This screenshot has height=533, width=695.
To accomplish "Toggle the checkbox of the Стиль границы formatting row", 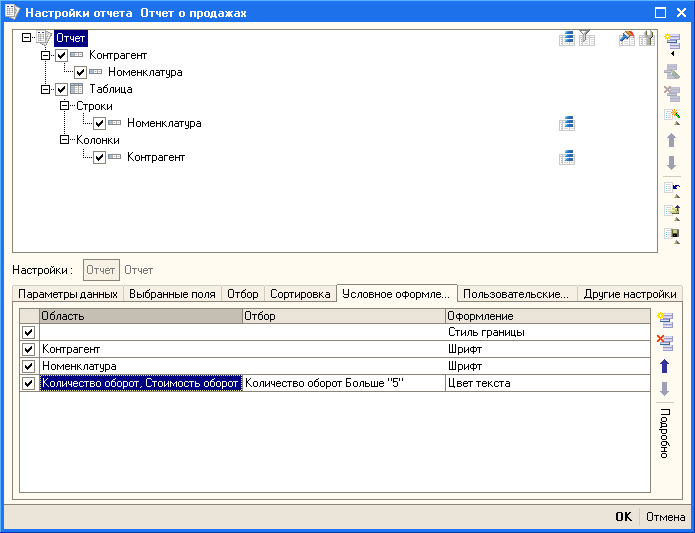I will coord(28,332).
